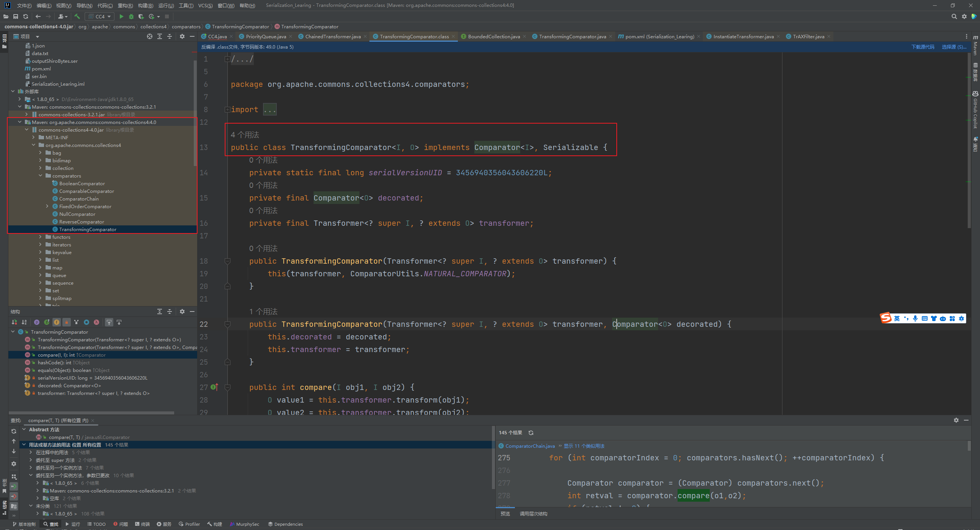Save all files using the floppy disk icon
980x530 pixels.
(x=16, y=16)
